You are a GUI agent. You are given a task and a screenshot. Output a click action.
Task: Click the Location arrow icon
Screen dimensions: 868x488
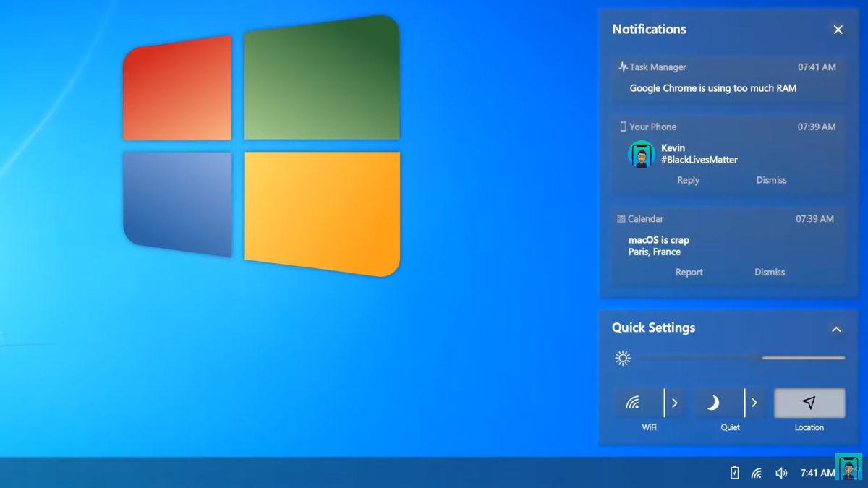pyautogui.click(x=809, y=403)
